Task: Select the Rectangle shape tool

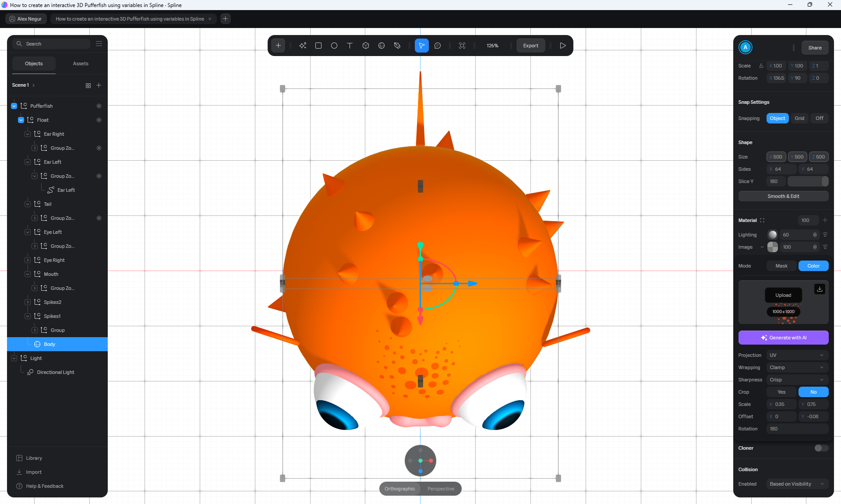Action: pos(318,46)
